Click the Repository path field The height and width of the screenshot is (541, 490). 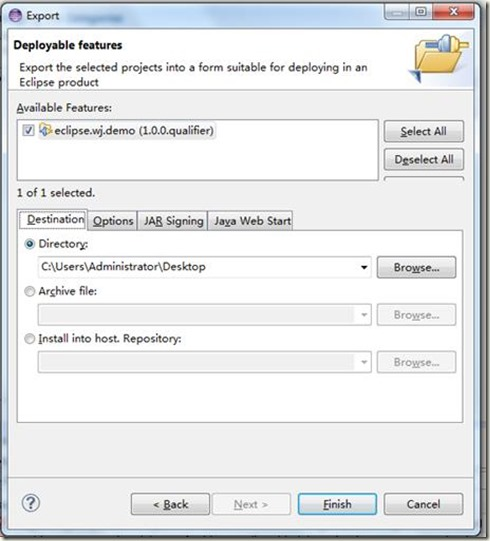(205, 362)
